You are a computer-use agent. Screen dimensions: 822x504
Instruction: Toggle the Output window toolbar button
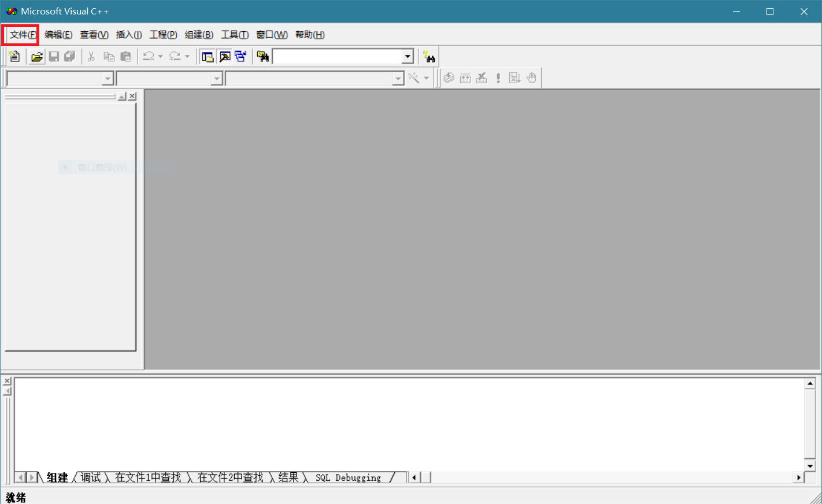(x=224, y=56)
